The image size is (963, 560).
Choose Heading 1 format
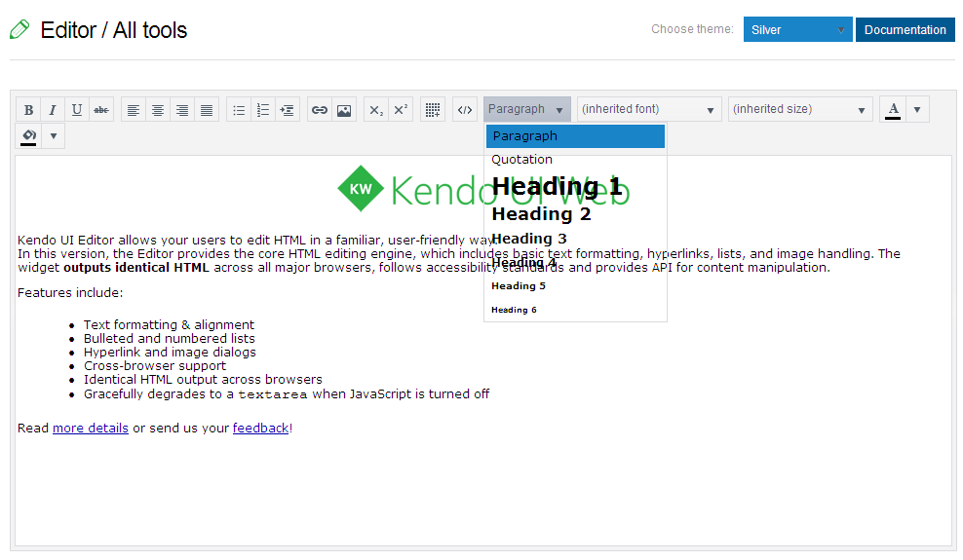pos(575,186)
